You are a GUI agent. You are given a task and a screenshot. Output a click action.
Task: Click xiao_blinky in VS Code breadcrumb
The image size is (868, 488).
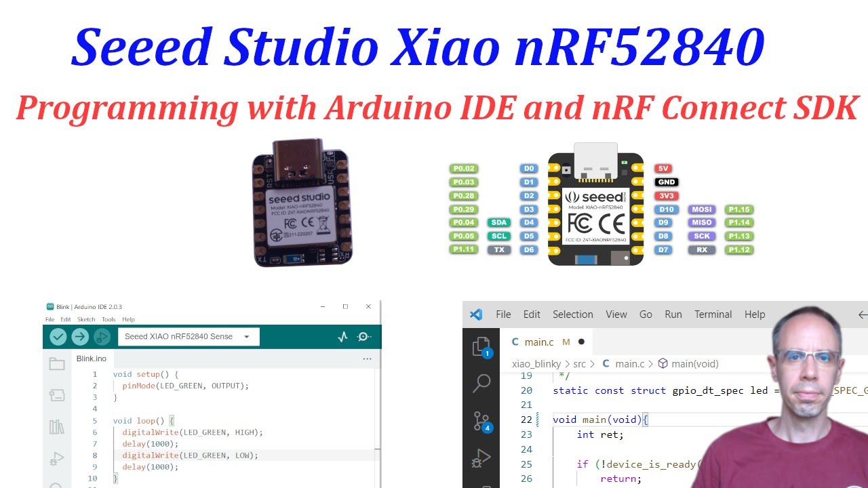click(536, 364)
